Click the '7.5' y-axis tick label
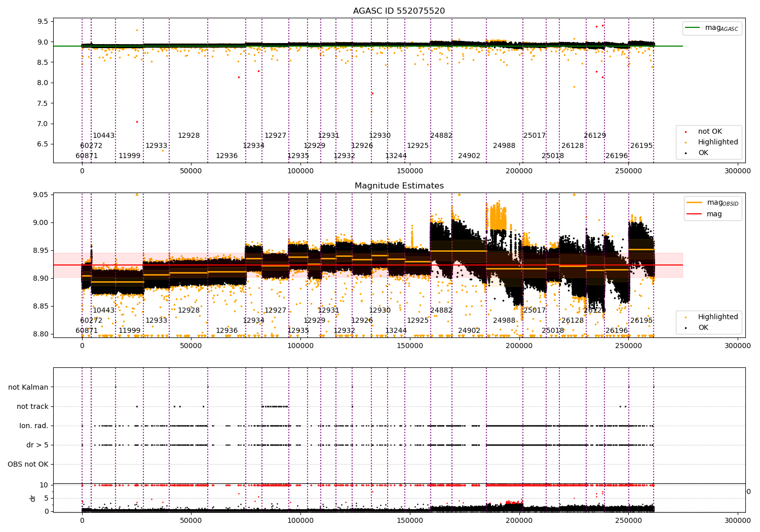Viewport: 760px width, 532px height. (43, 103)
